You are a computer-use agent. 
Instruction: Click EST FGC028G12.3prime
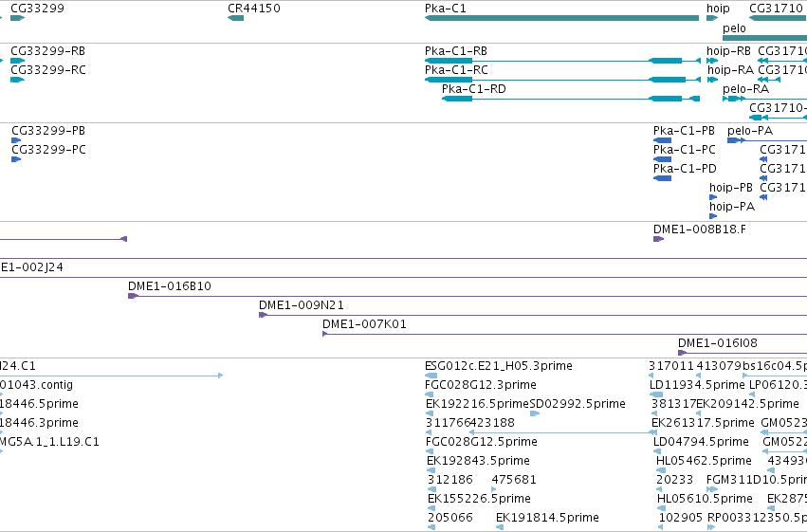pos(430,394)
